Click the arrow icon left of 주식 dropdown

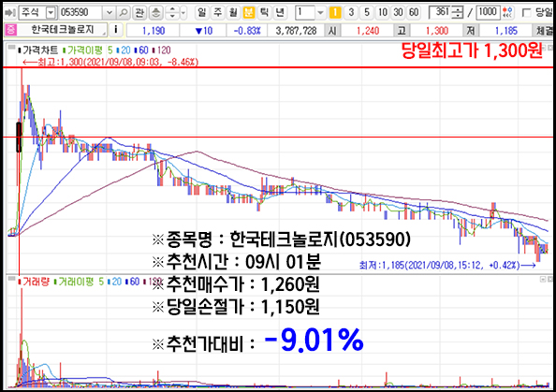pos(9,13)
